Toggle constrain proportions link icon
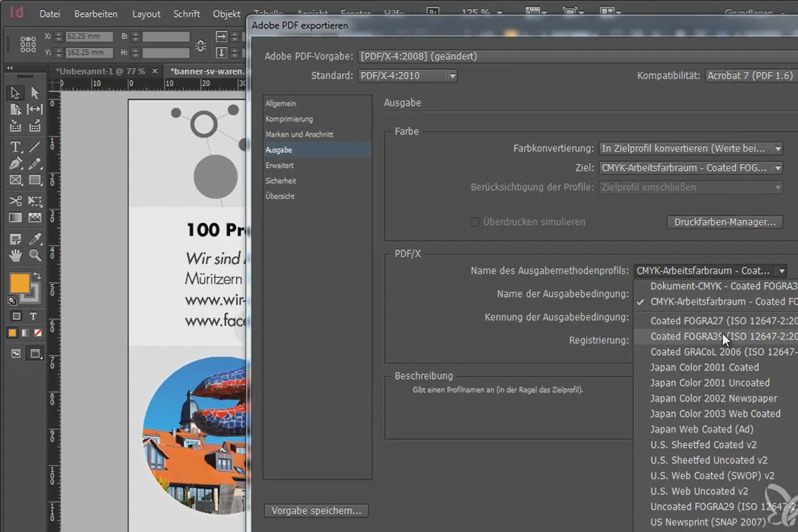The width and height of the screenshot is (798, 532). tap(200, 45)
